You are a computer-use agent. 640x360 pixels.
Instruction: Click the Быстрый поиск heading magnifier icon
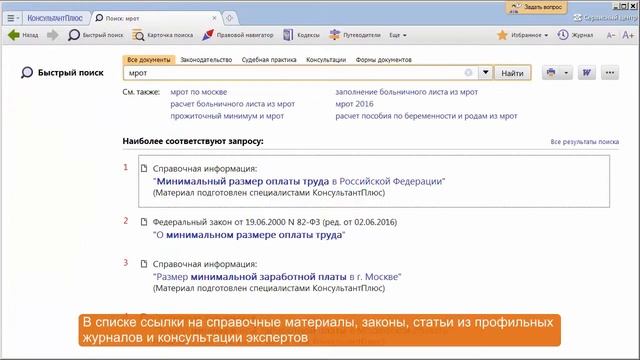click(27, 73)
